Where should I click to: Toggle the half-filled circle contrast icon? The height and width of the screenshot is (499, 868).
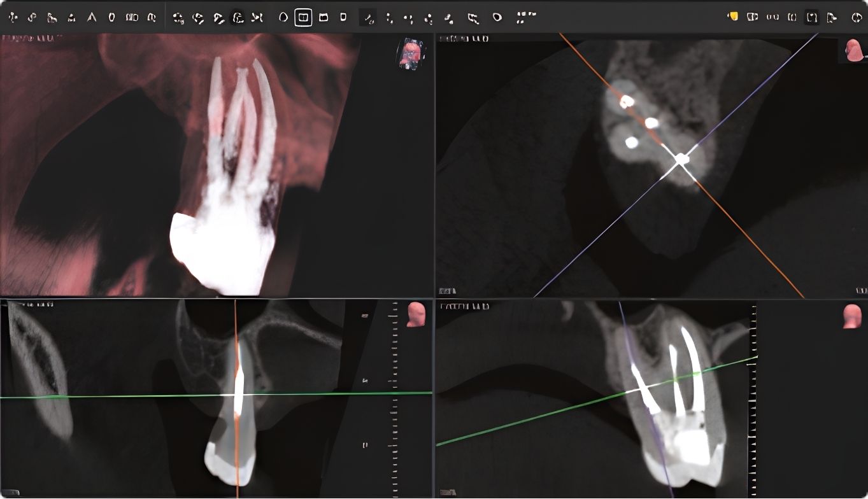tap(857, 17)
